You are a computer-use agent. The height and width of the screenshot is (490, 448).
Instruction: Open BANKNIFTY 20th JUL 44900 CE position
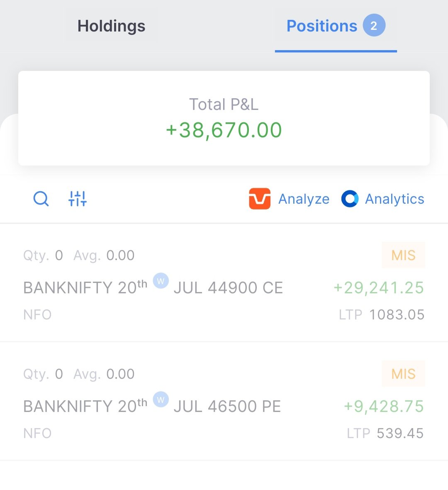tap(224, 283)
